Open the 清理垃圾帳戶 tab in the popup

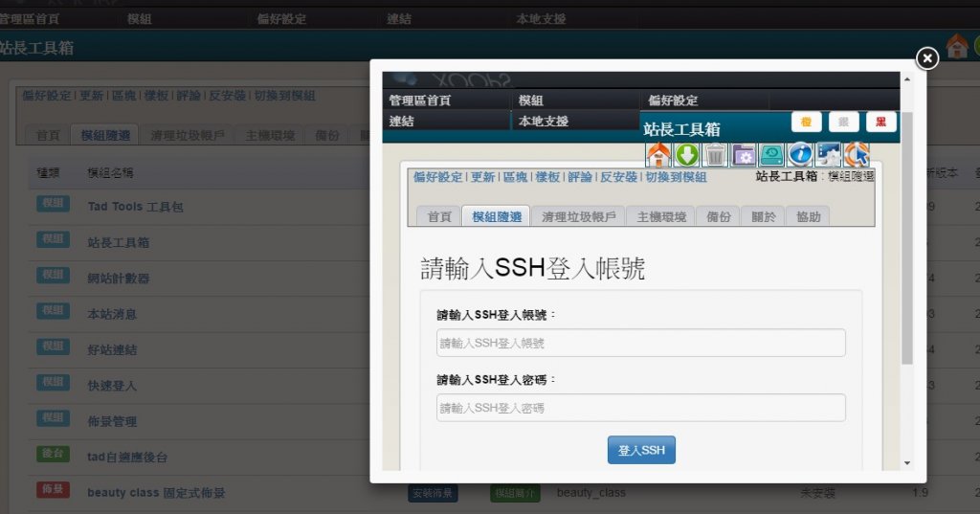pyautogui.click(x=577, y=216)
